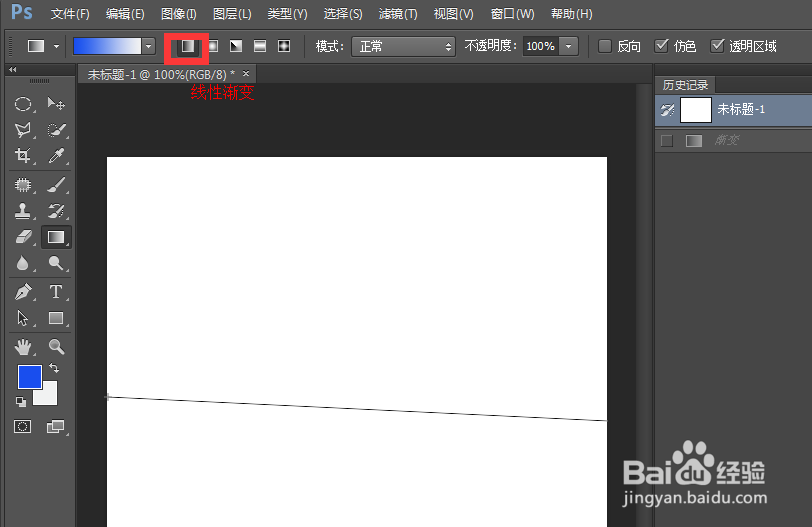This screenshot has width=812, height=527.
Task: Enable the 反向 reverse checkbox
Action: coord(605,46)
